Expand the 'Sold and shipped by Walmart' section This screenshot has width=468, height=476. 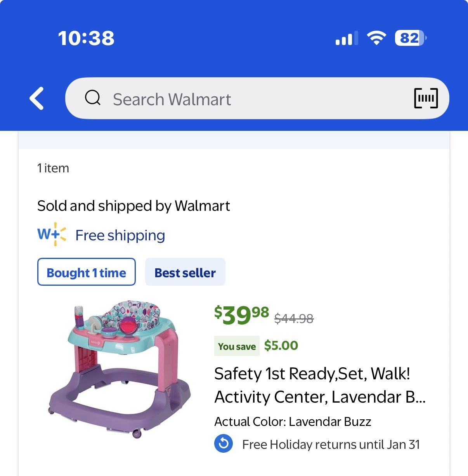click(x=134, y=205)
